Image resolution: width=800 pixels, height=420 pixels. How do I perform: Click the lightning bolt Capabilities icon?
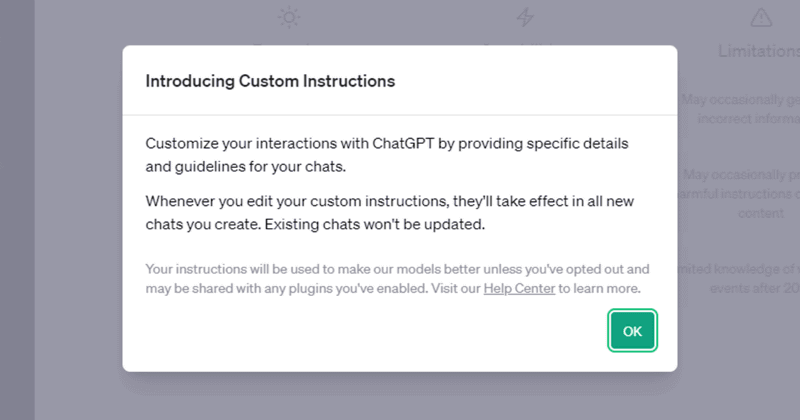[525, 18]
